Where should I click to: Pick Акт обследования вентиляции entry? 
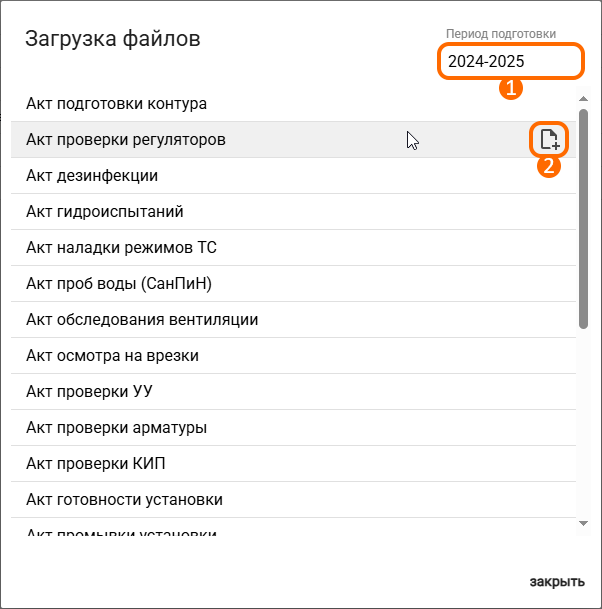(293, 320)
